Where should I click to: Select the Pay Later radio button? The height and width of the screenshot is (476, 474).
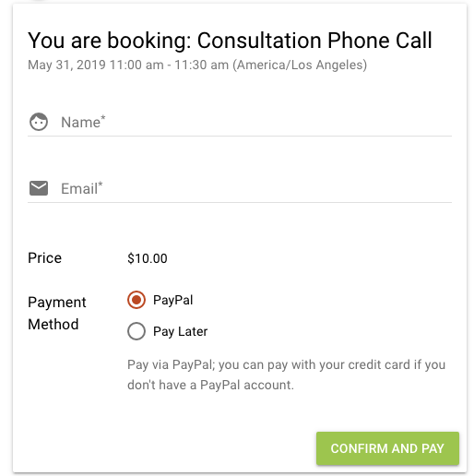[x=136, y=331]
